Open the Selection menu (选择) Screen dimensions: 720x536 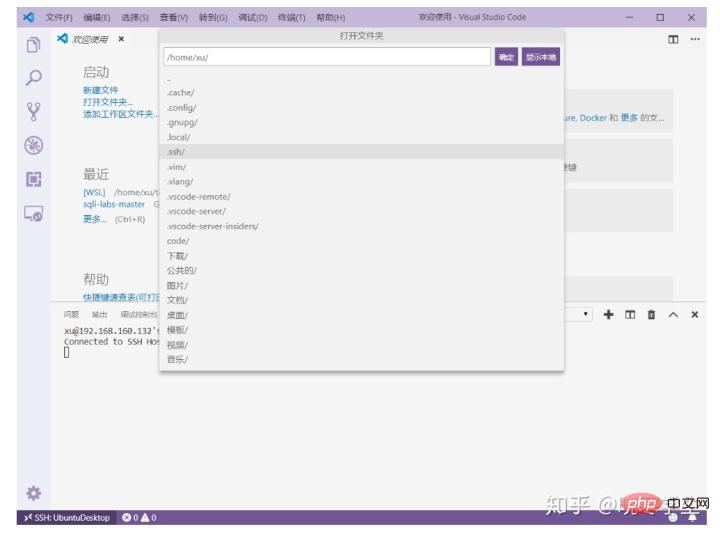click(135, 17)
